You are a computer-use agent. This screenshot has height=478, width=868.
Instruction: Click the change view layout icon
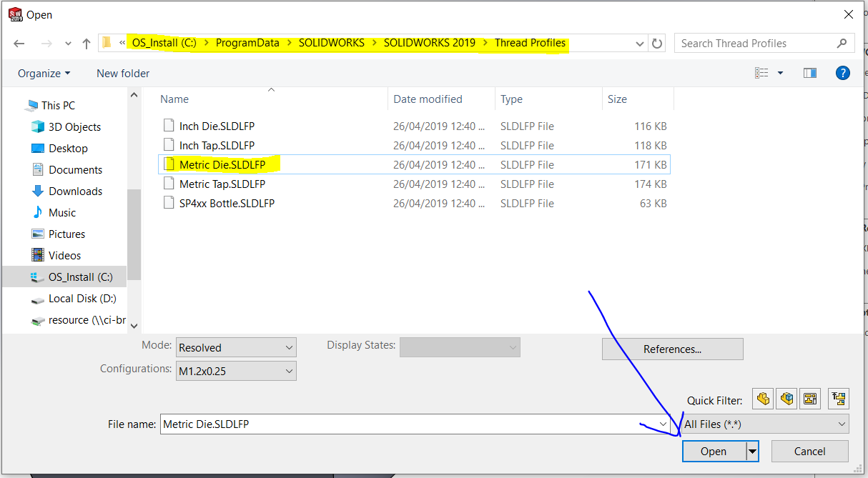pos(761,73)
